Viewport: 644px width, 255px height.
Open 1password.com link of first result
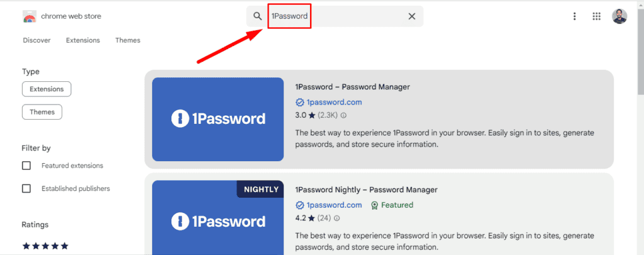pyautogui.click(x=334, y=102)
